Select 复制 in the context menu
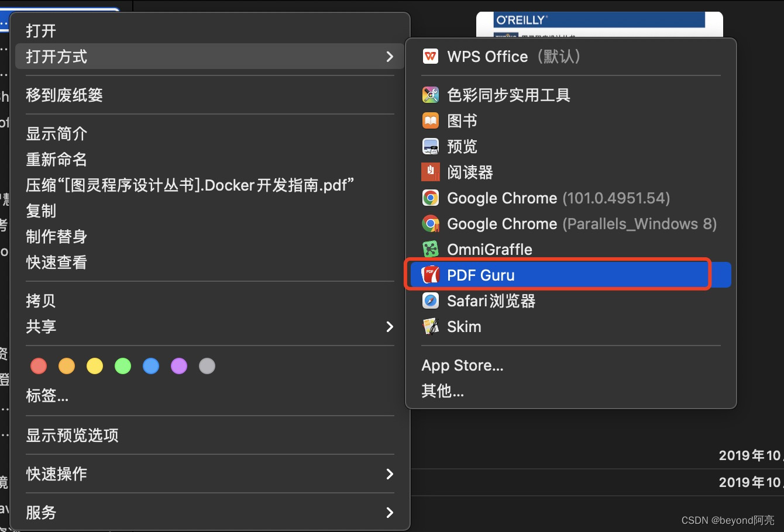 pos(209,210)
